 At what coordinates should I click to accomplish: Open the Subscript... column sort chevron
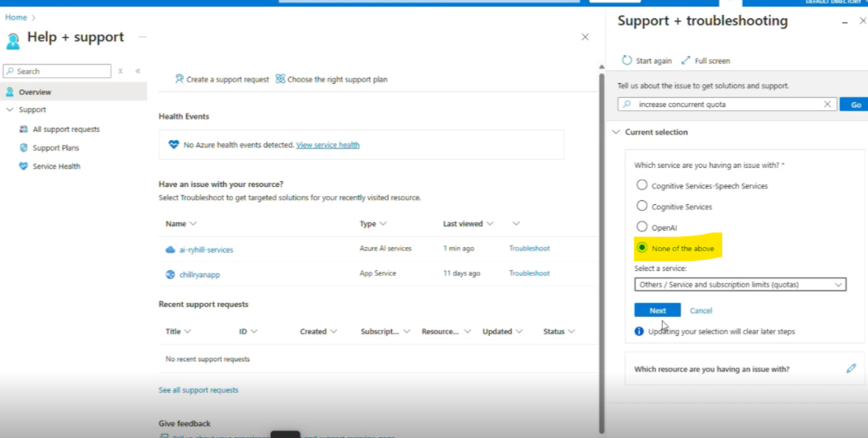click(x=407, y=331)
